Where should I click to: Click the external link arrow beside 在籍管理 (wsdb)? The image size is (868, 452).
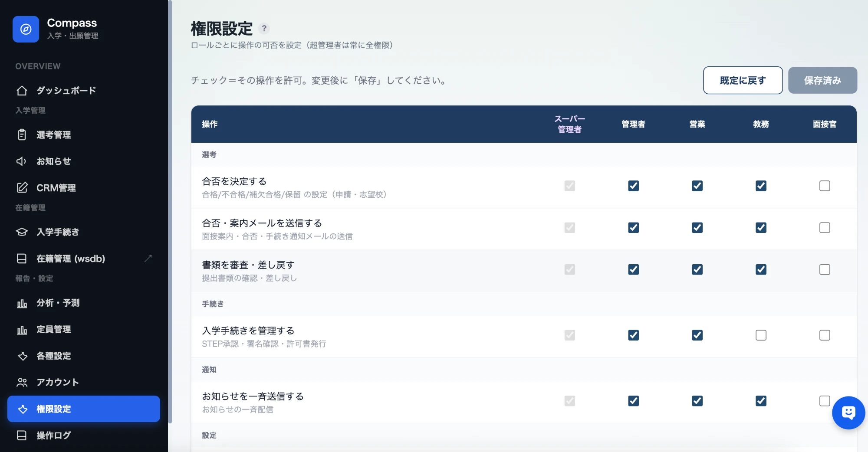(148, 259)
